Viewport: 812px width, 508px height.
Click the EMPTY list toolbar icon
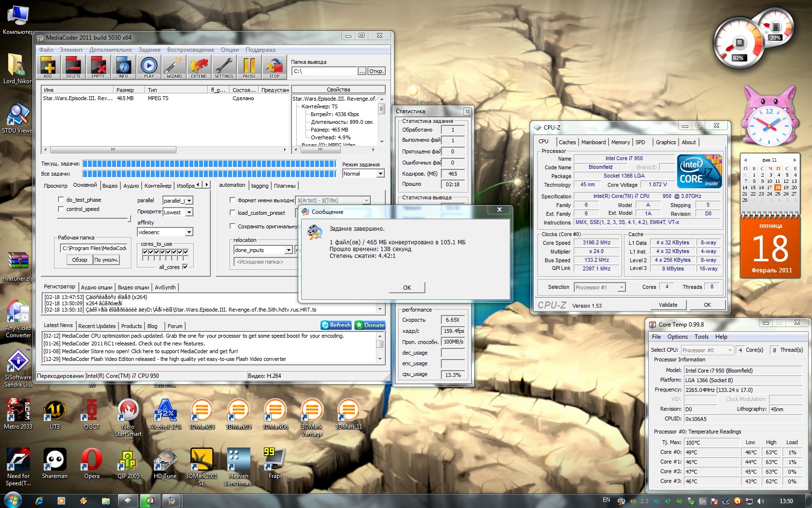pos(98,67)
